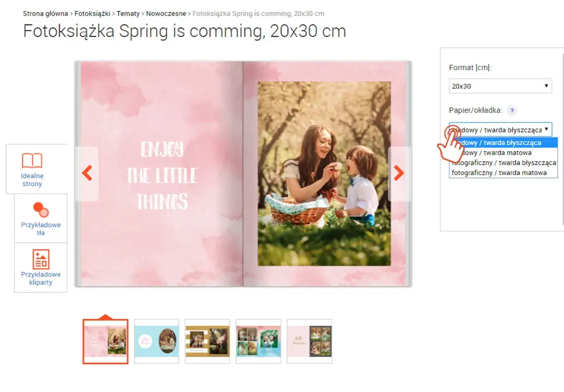Open the Fotoksiążki breadcrumb link
This screenshot has height=392, width=564.
point(93,14)
